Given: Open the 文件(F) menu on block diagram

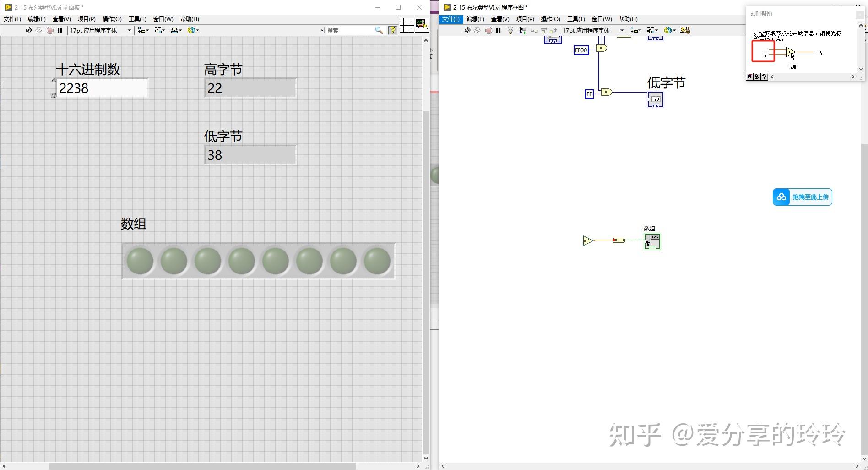Looking at the screenshot, I should 450,19.
